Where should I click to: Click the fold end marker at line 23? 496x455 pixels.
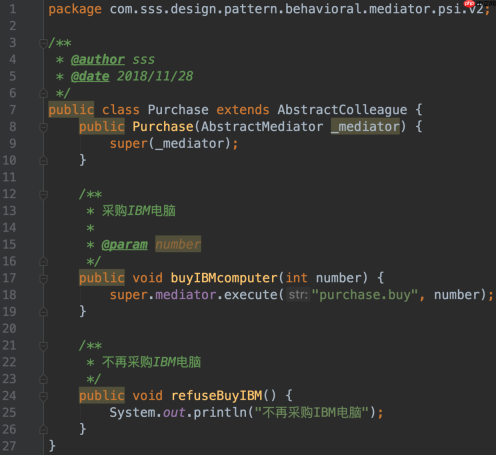(43, 379)
